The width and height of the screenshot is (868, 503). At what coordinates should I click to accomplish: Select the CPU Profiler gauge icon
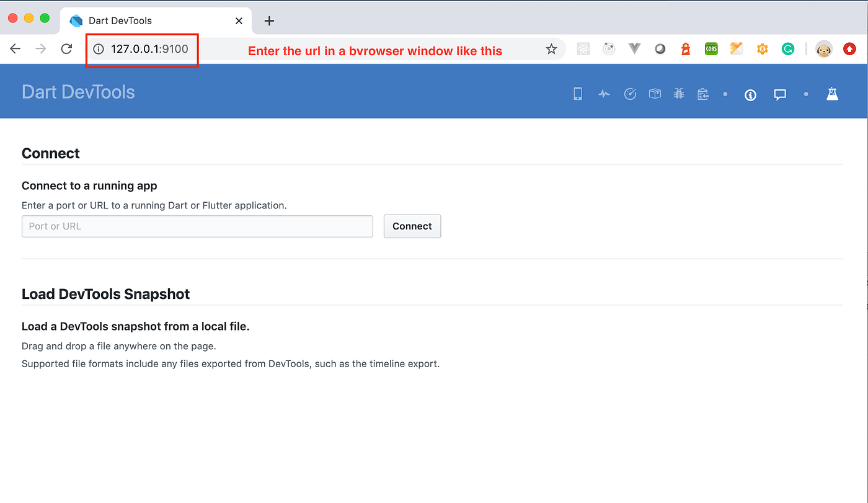[x=630, y=94]
